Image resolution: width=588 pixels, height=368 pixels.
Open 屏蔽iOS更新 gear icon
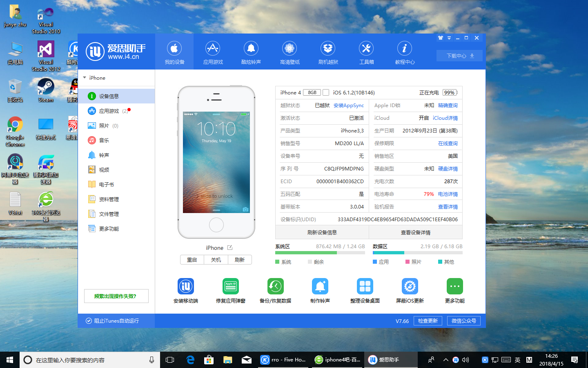[x=410, y=286]
